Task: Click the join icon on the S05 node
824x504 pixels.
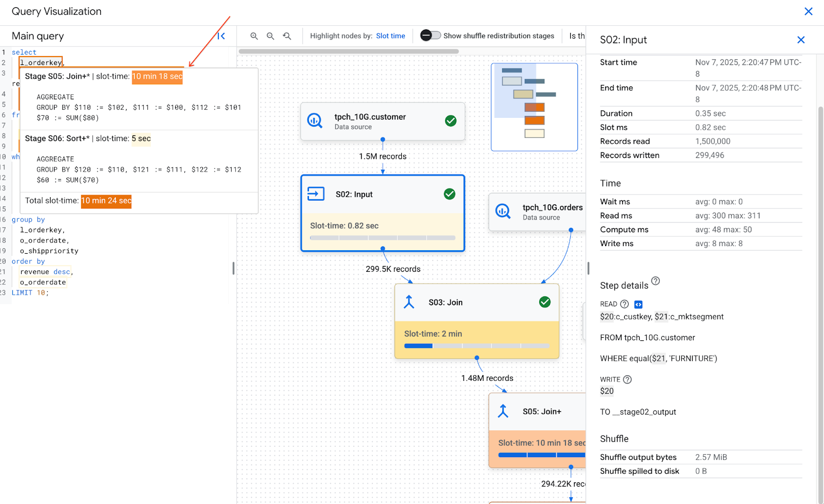Action: (504, 411)
